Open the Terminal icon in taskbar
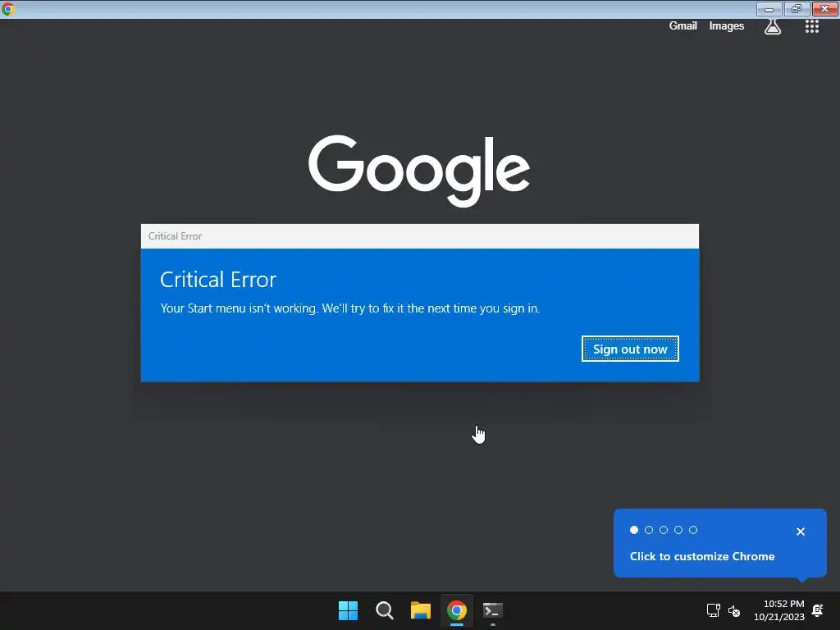This screenshot has width=840, height=630. [x=493, y=610]
